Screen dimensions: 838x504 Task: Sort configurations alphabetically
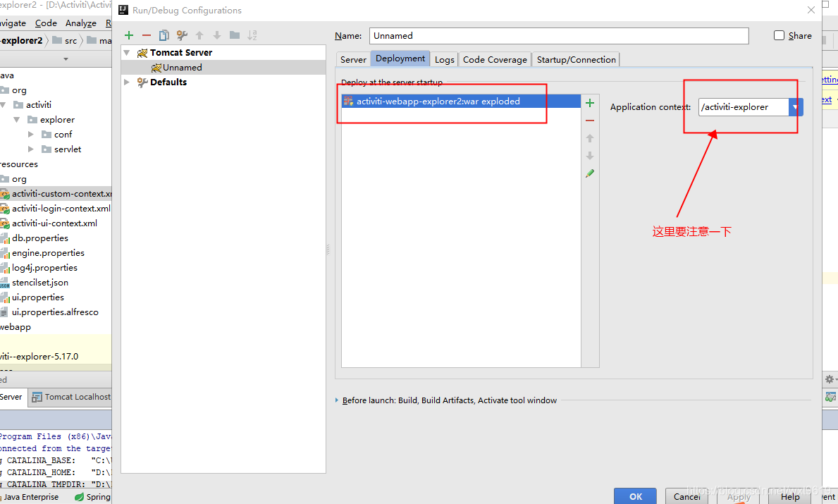point(252,35)
